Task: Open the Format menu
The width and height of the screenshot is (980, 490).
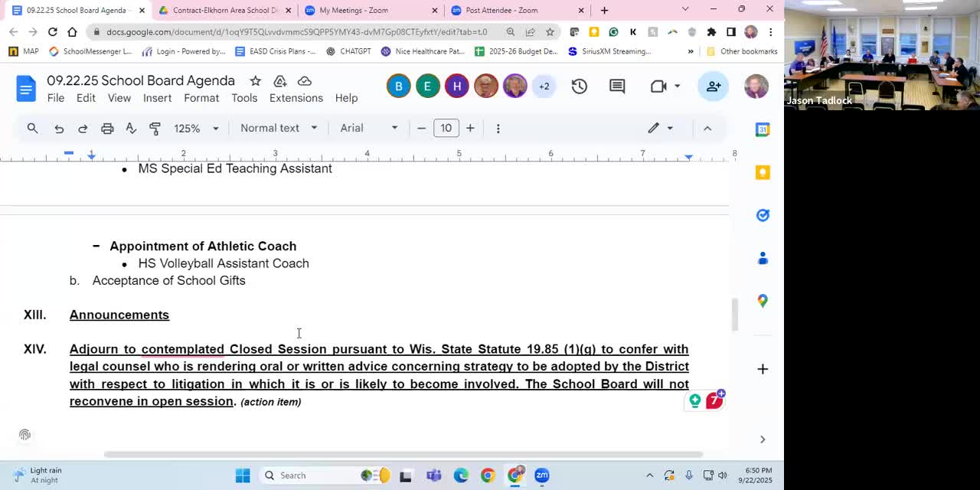Action: pos(201,98)
